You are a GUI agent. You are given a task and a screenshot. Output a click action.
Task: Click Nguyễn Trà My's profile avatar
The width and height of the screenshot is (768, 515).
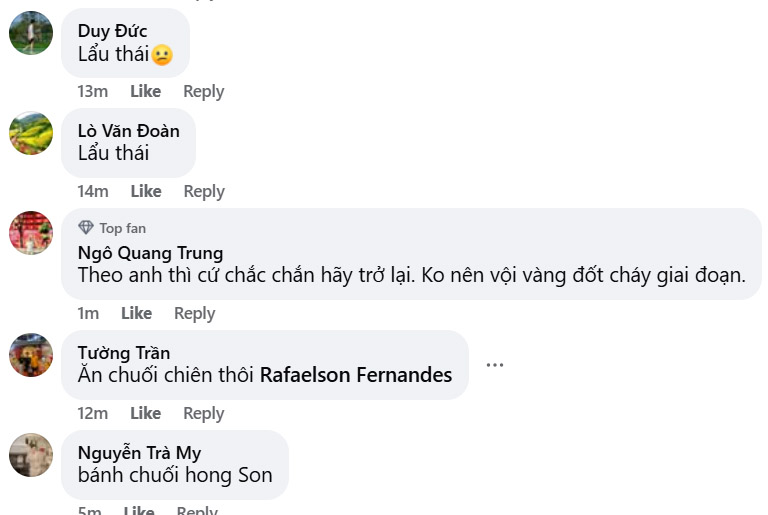pyautogui.click(x=31, y=455)
